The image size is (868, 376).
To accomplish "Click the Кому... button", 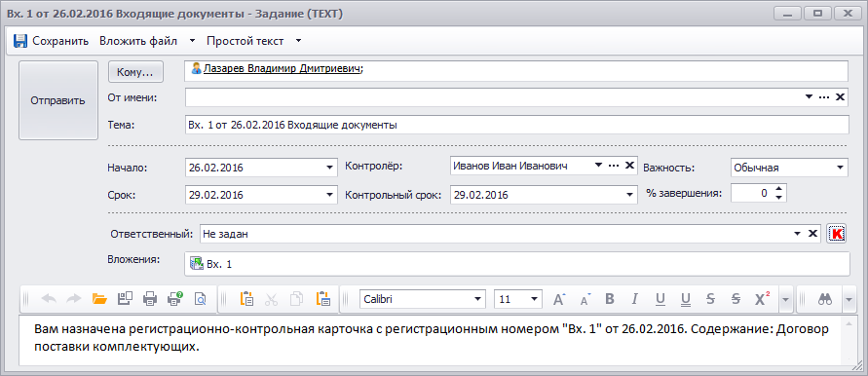I will 135,72.
